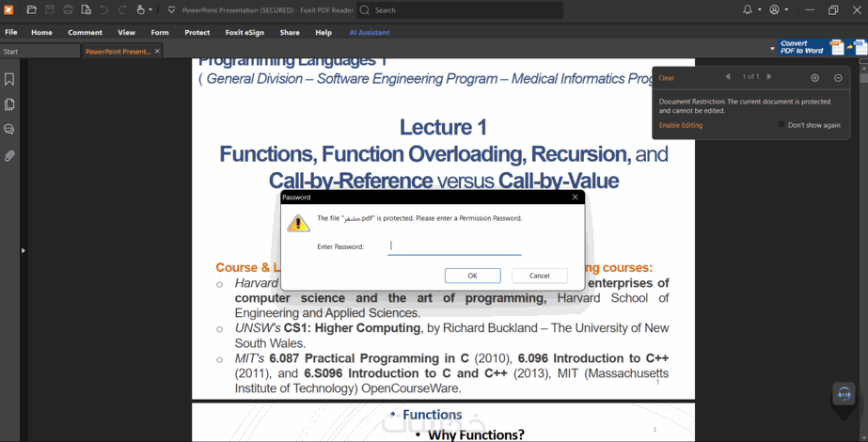Click the notification settings gear icon
Image resolution: width=868 pixels, height=442 pixels.
(814, 78)
